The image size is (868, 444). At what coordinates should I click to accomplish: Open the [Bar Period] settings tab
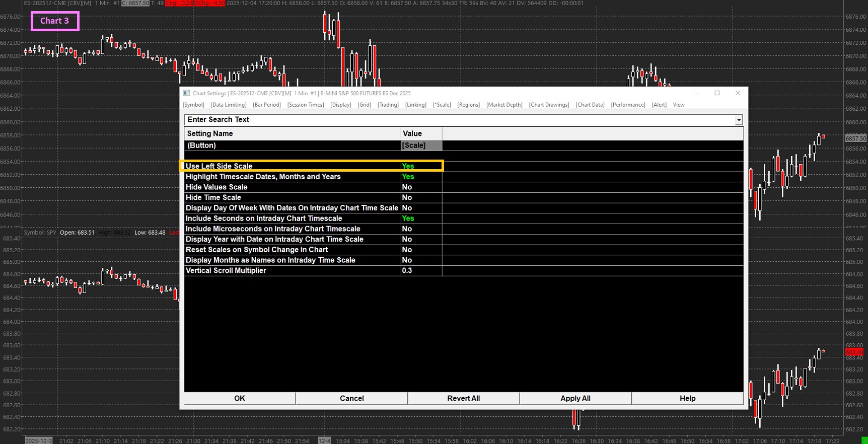267,105
